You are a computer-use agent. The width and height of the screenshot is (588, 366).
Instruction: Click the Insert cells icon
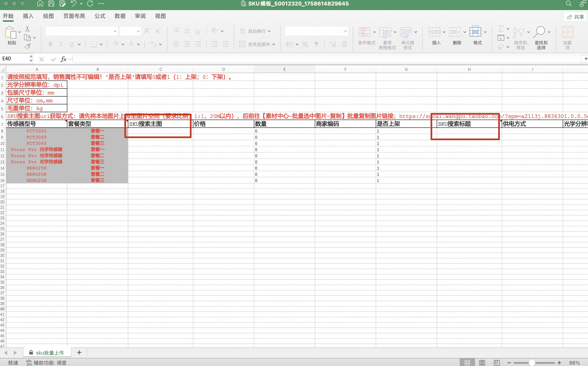point(434,32)
